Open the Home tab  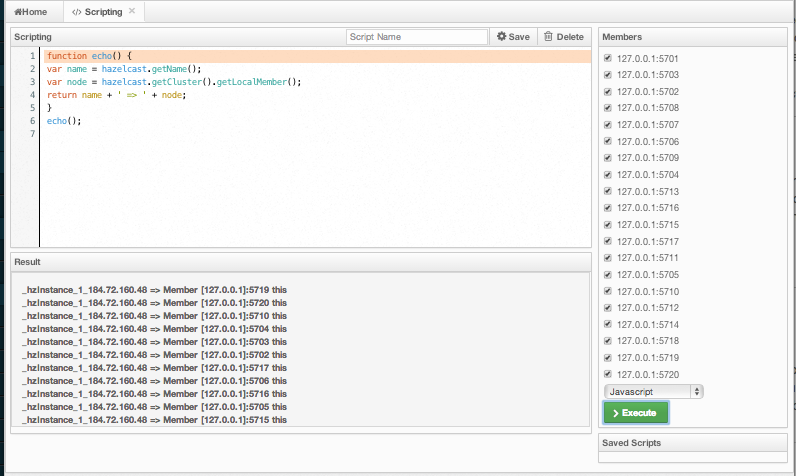[x=30, y=12]
